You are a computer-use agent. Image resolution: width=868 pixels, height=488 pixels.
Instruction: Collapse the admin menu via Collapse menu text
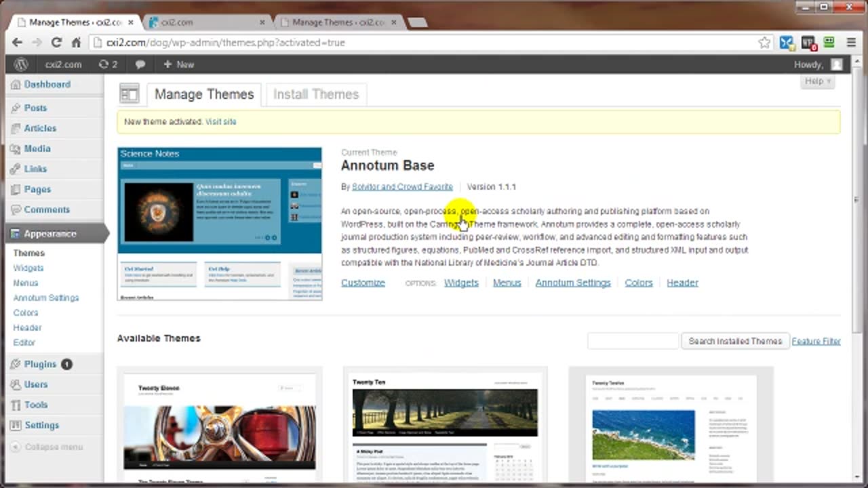pos(54,447)
